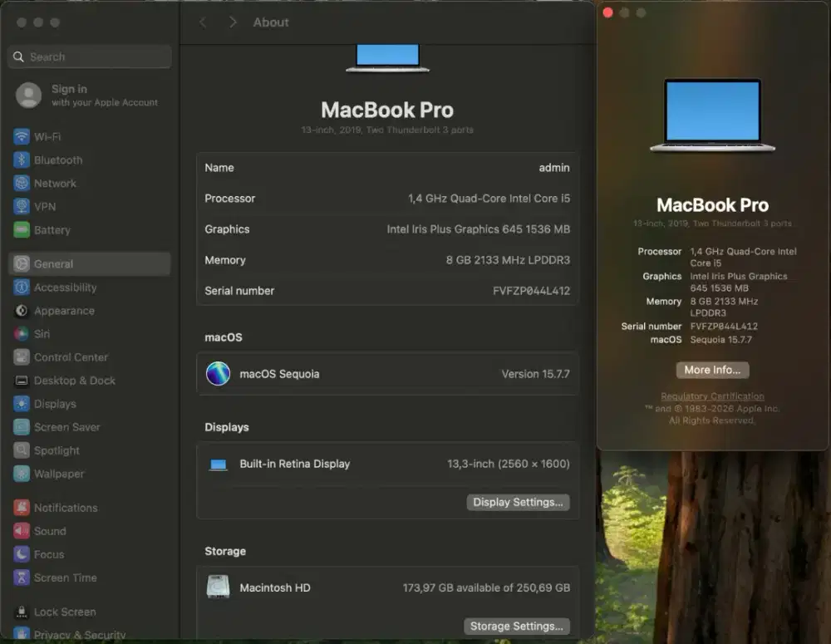Click the name value admin
This screenshot has width=831, height=644.
(553, 168)
